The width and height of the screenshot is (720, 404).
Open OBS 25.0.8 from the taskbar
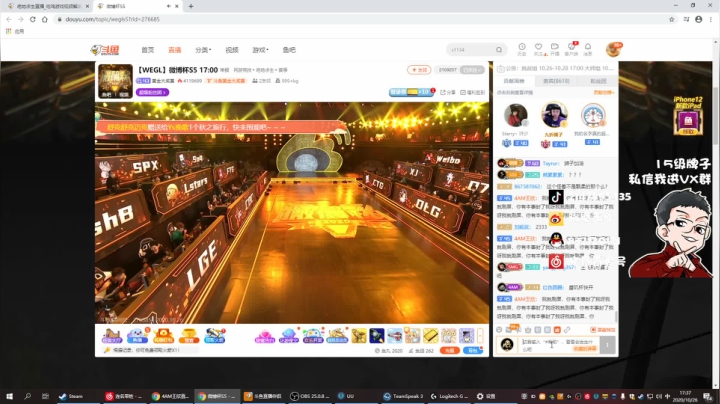point(310,396)
